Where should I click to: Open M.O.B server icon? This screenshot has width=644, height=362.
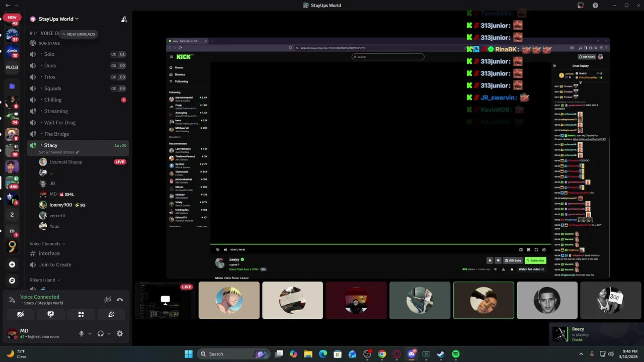point(12,67)
